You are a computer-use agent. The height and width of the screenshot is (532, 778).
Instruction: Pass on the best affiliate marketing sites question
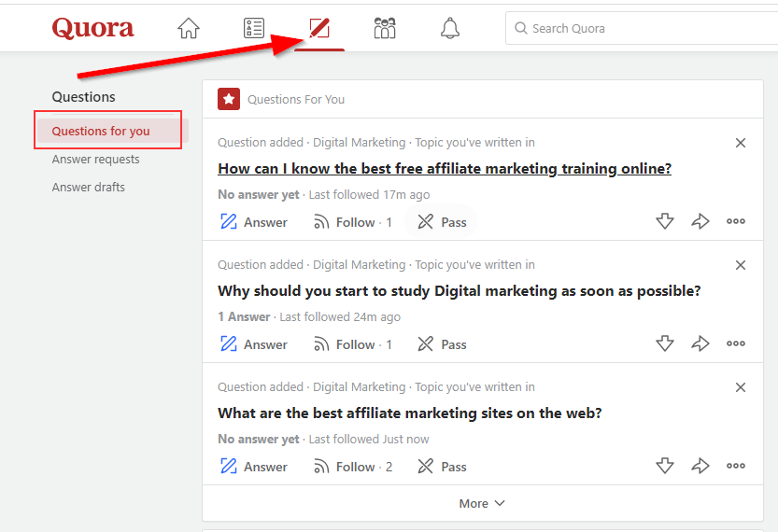442,467
